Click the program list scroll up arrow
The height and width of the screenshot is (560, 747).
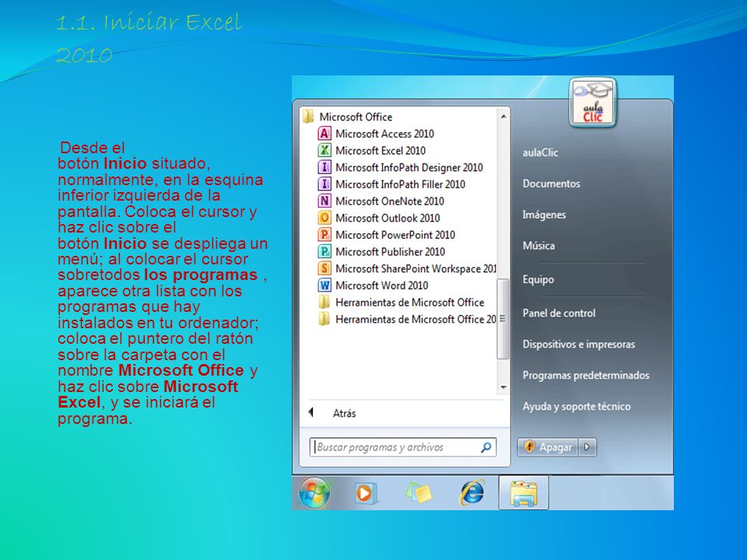click(x=503, y=116)
